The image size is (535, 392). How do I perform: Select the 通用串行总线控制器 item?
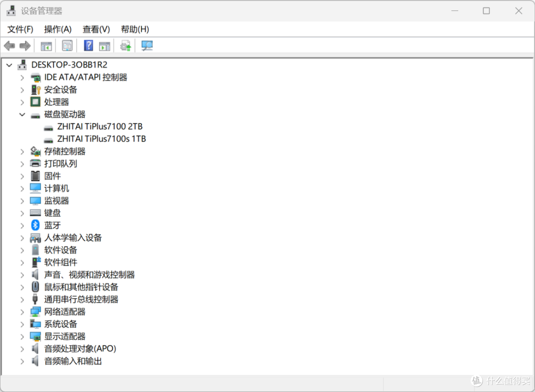pyautogui.click(x=81, y=299)
